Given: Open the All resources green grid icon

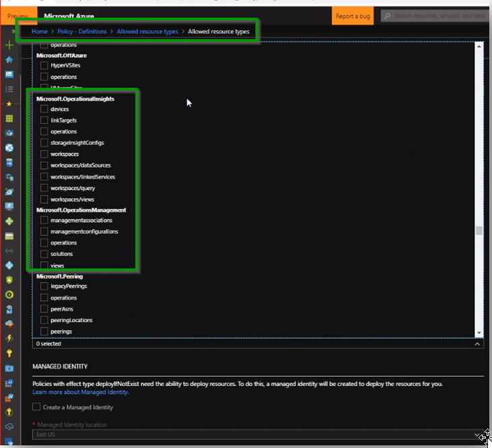Looking at the screenshot, I should pos(9,119).
